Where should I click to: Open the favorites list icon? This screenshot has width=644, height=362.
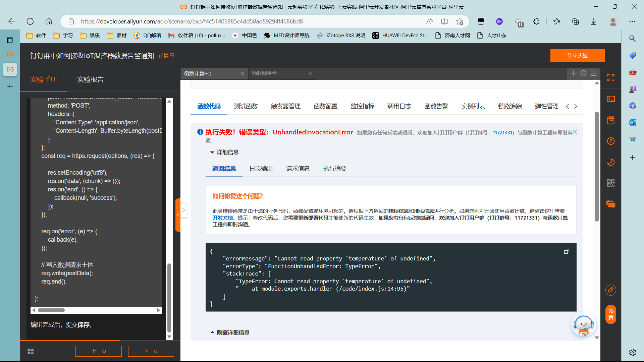557,21
